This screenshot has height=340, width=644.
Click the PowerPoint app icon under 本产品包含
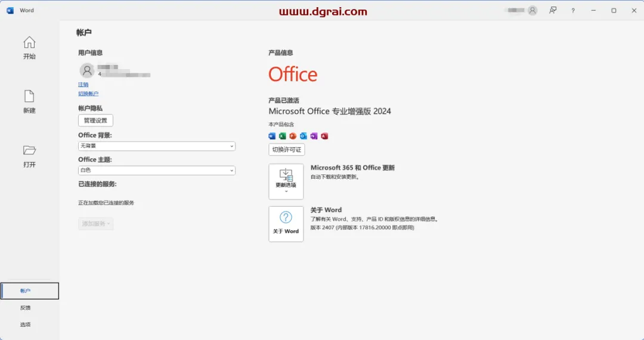pos(293,136)
